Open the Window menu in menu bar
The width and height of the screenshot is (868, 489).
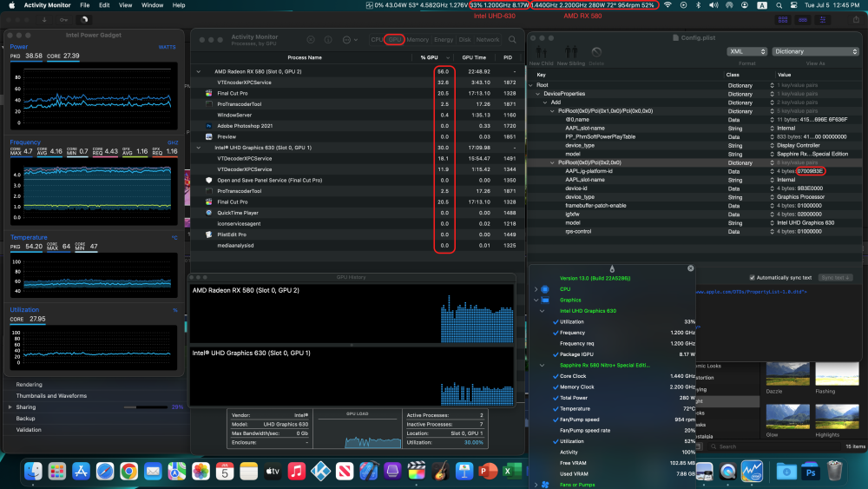coord(152,5)
